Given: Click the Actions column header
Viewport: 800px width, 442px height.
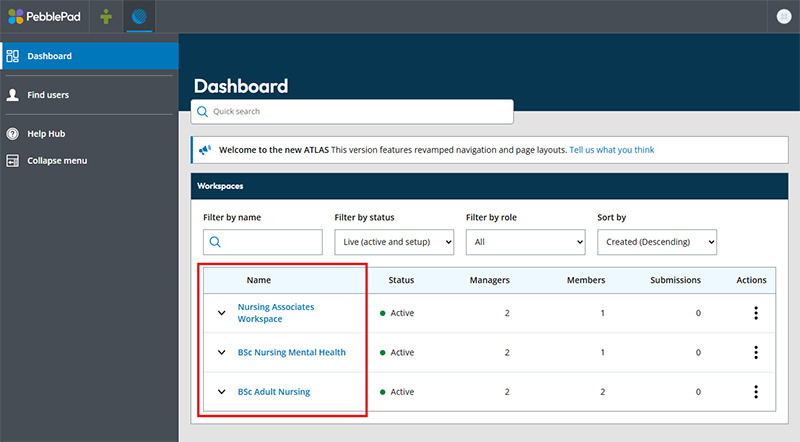Looking at the screenshot, I should click(x=752, y=280).
